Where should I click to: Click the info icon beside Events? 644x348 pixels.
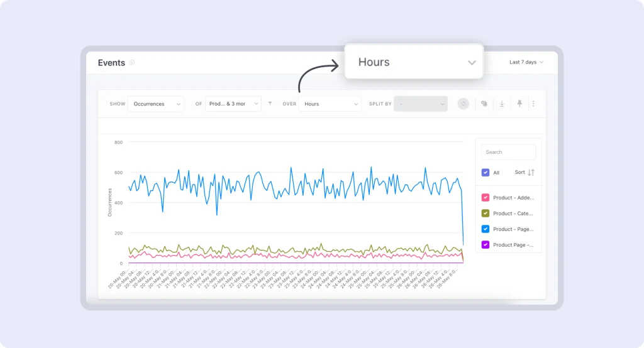coord(132,63)
